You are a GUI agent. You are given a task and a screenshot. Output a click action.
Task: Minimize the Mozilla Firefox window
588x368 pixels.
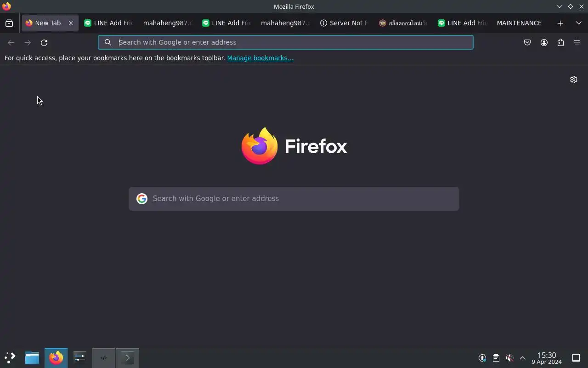click(x=559, y=6)
